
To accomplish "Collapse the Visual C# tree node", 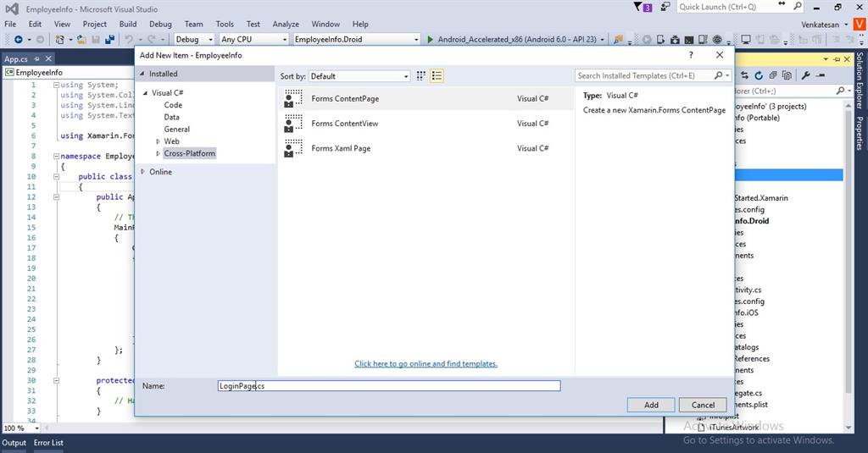I will click(x=146, y=93).
